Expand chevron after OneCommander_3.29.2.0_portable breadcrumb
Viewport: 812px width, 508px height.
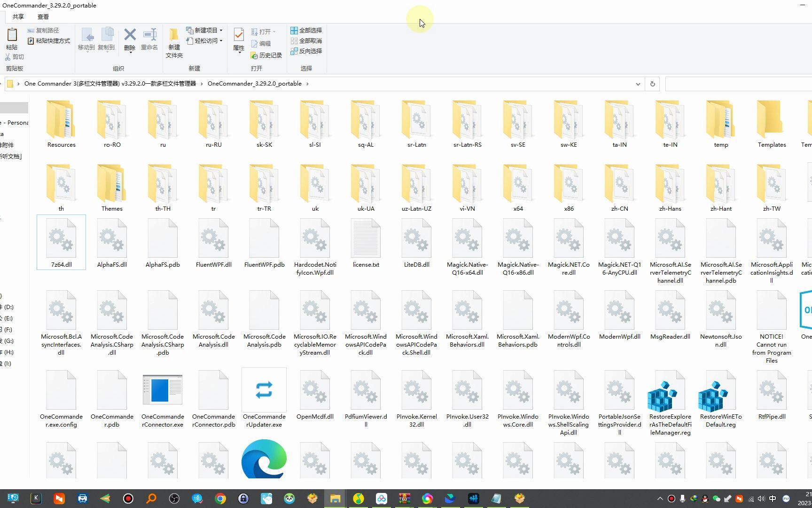[x=307, y=84]
